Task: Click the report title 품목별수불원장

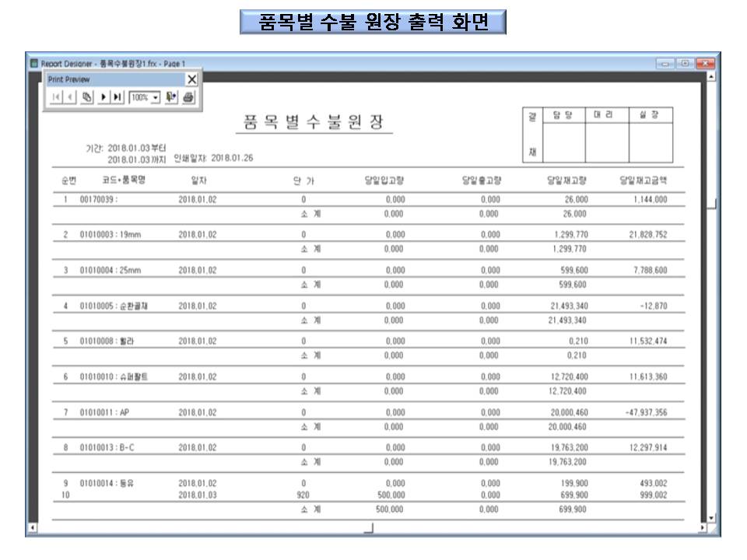Action: [x=314, y=122]
